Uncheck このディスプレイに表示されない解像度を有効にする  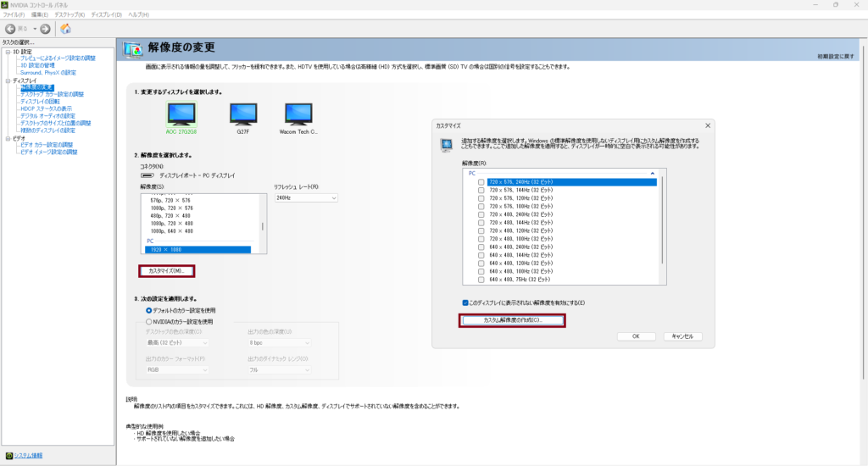[465, 302]
